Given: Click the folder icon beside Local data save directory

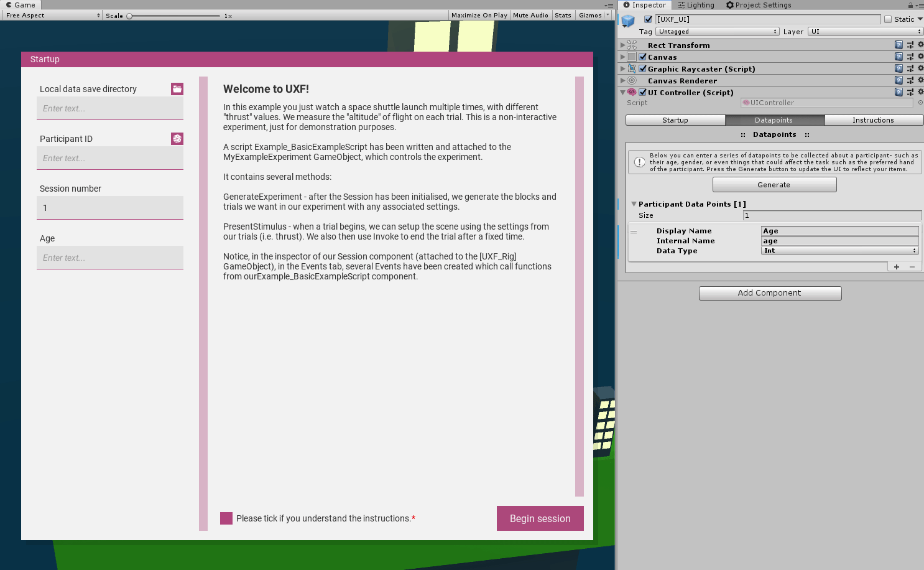Looking at the screenshot, I should tap(177, 89).
